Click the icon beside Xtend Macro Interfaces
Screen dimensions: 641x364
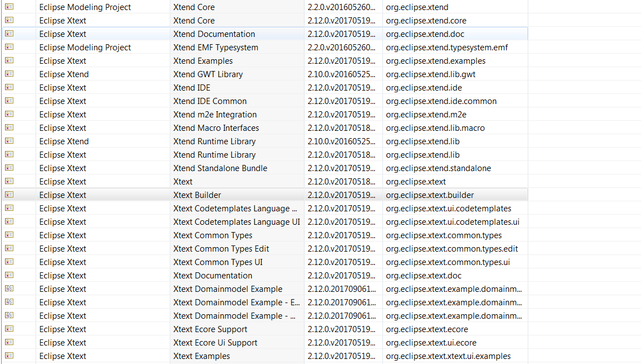click(9, 127)
